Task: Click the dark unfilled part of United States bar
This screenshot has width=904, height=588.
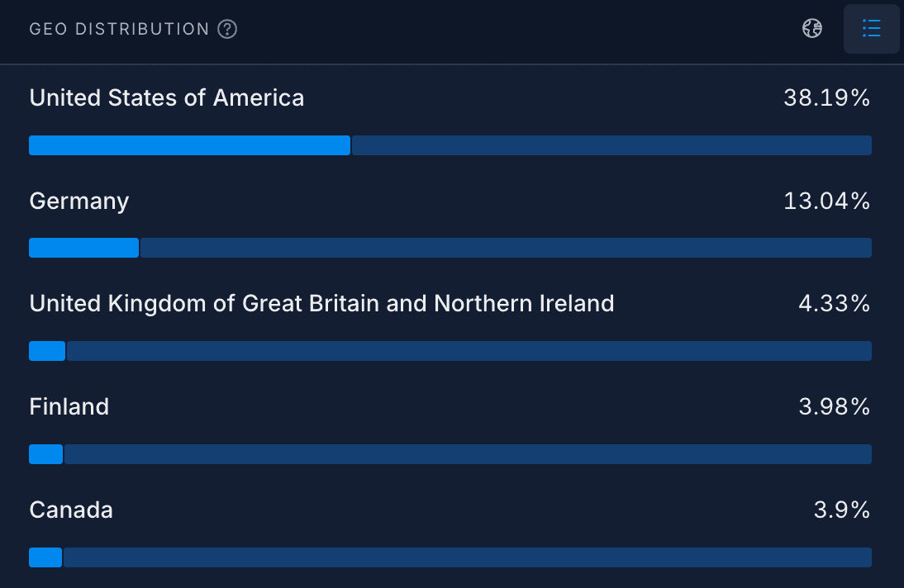Action: (x=611, y=145)
